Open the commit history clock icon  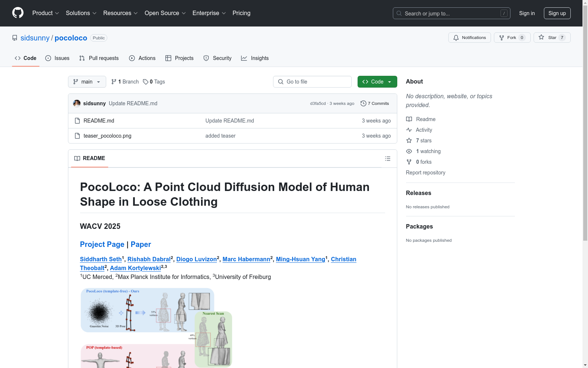click(x=363, y=103)
